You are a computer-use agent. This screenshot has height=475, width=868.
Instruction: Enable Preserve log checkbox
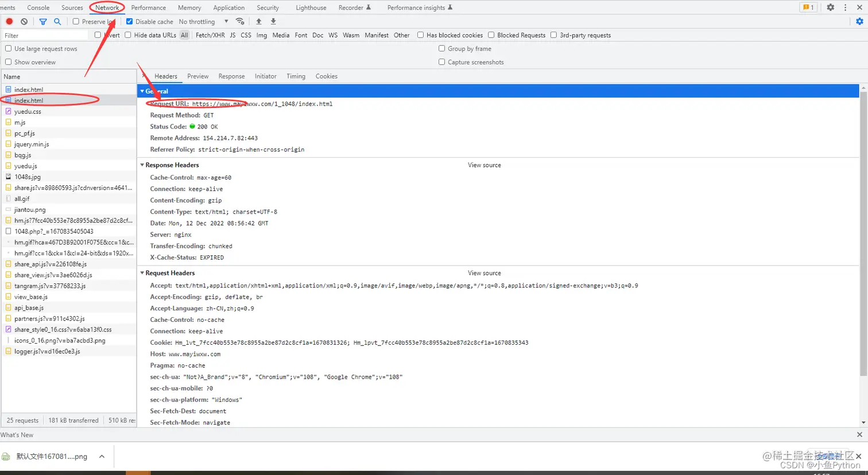(76, 21)
